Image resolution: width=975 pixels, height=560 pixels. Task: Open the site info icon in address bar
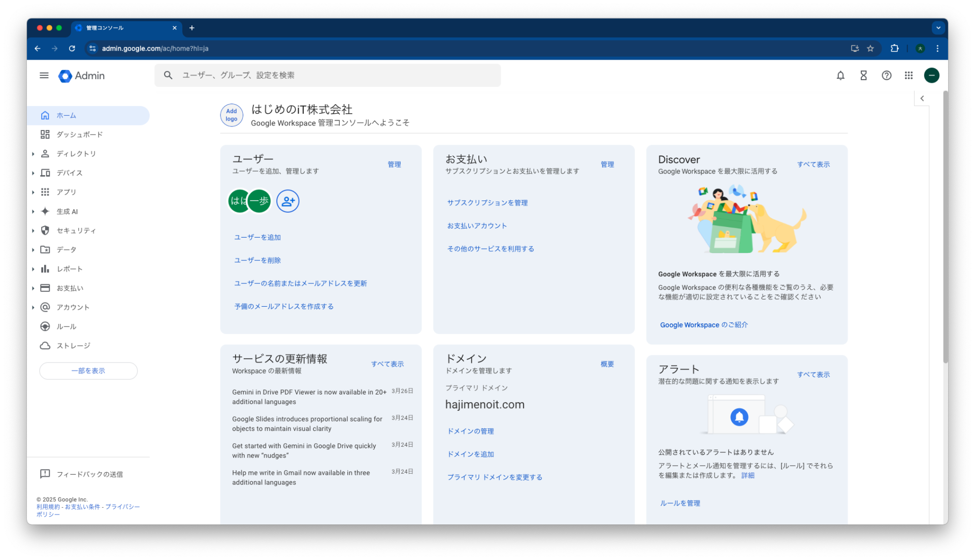tap(92, 48)
